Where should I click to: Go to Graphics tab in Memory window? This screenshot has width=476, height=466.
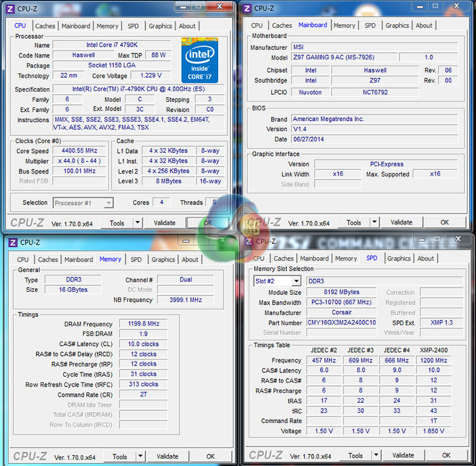pyautogui.click(x=163, y=260)
